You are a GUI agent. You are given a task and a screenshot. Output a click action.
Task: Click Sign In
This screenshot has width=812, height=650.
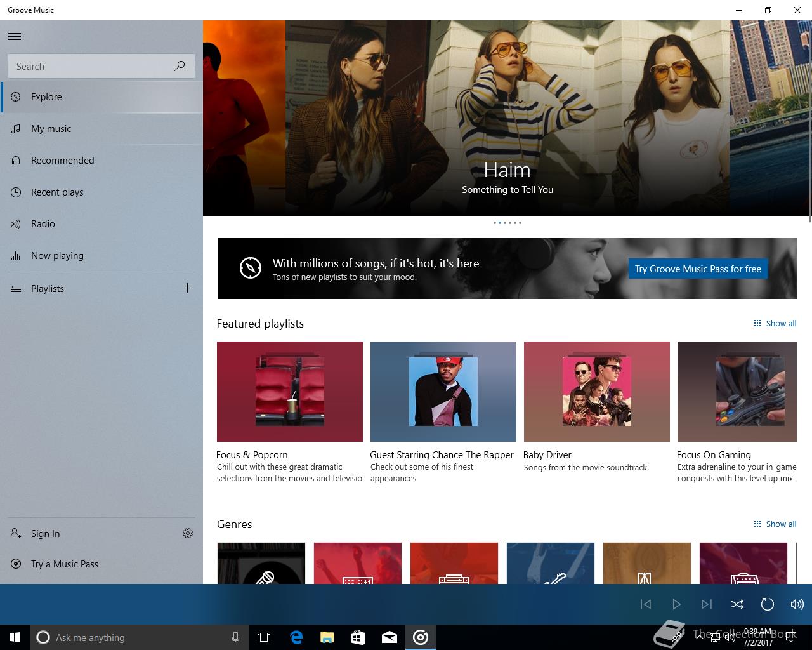pos(86,534)
